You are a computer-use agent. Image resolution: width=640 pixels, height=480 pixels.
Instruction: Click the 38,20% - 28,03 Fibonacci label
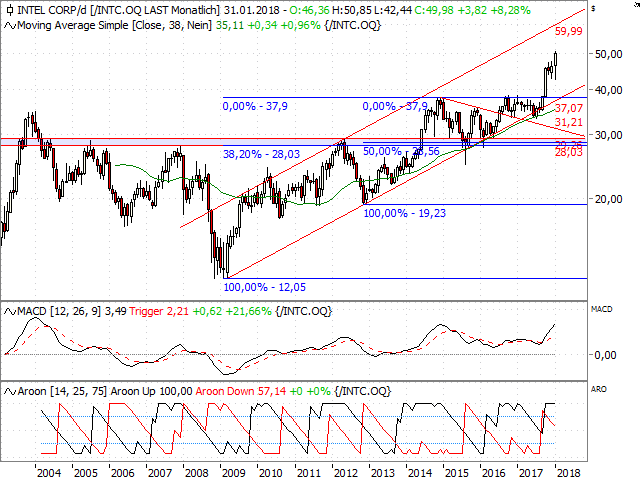click(261, 154)
